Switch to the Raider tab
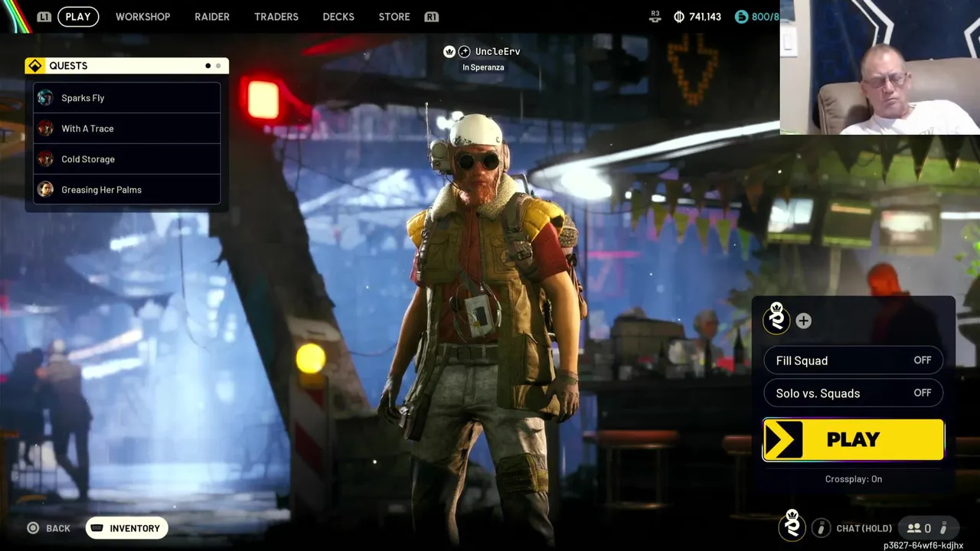980x551 pixels. coord(212,16)
